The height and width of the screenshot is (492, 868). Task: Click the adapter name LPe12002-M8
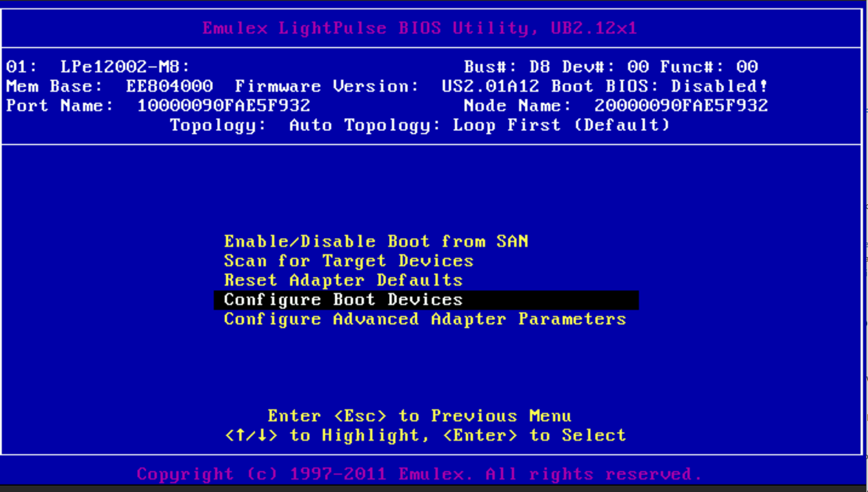[125, 67]
